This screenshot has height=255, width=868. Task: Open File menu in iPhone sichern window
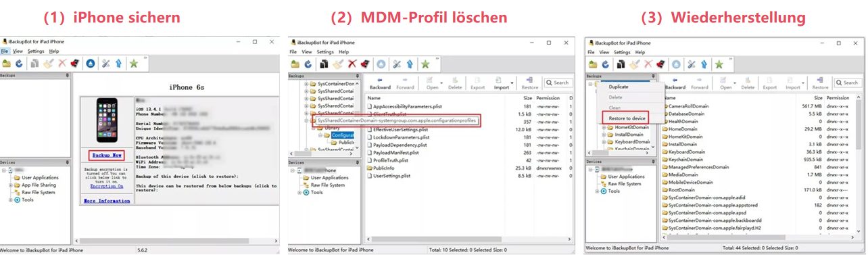[x=4, y=51]
